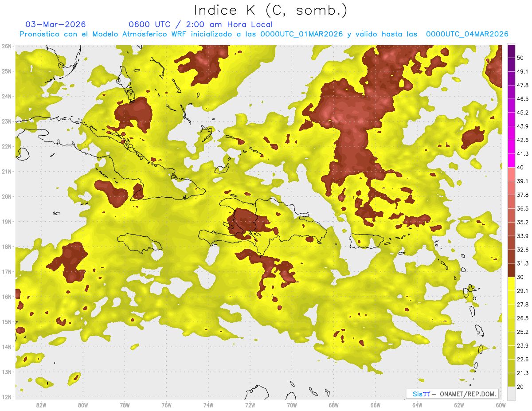This screenshot has width=532, height=411.
Task: Click the colorbar value "21.3"
Action: coord(522,373)
